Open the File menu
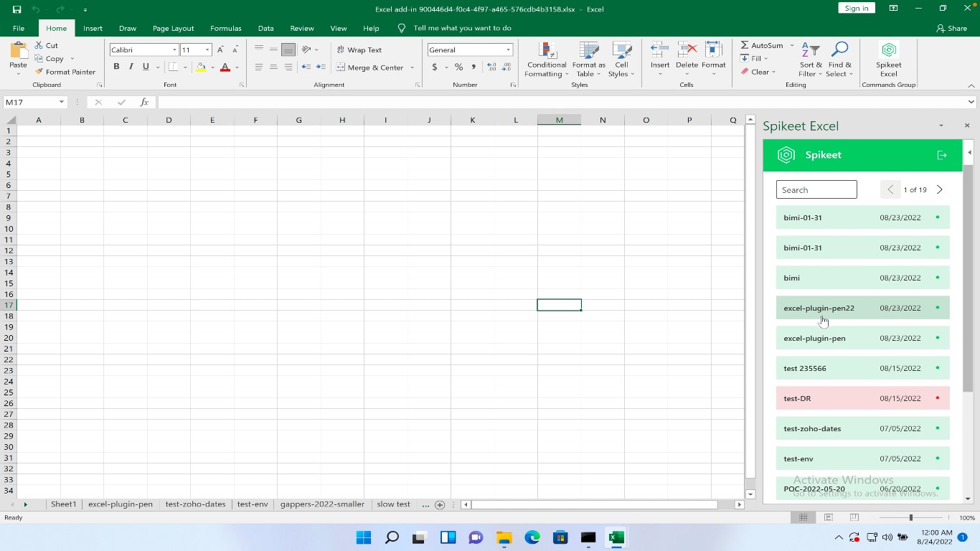The image size is (980, 551). (19, 28)
